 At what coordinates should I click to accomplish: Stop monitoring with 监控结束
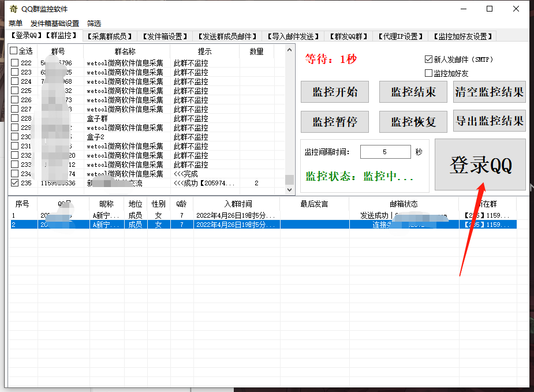[x=413, y=92]
